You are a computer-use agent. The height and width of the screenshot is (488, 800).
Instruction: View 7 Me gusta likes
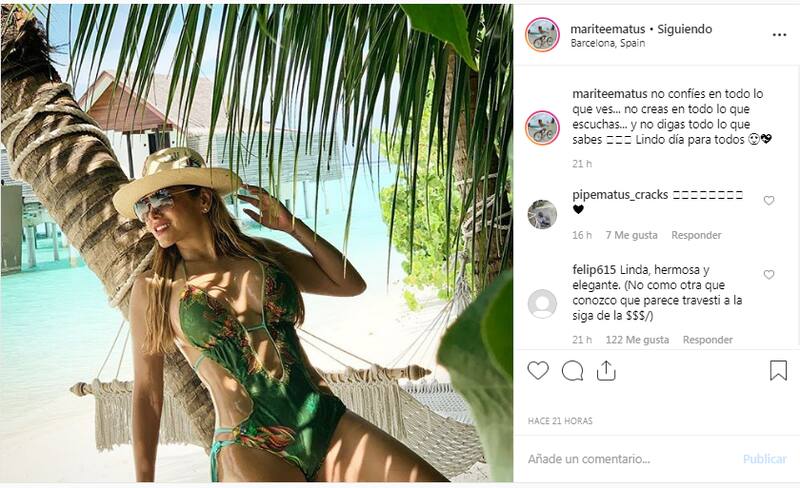[631, 235]
